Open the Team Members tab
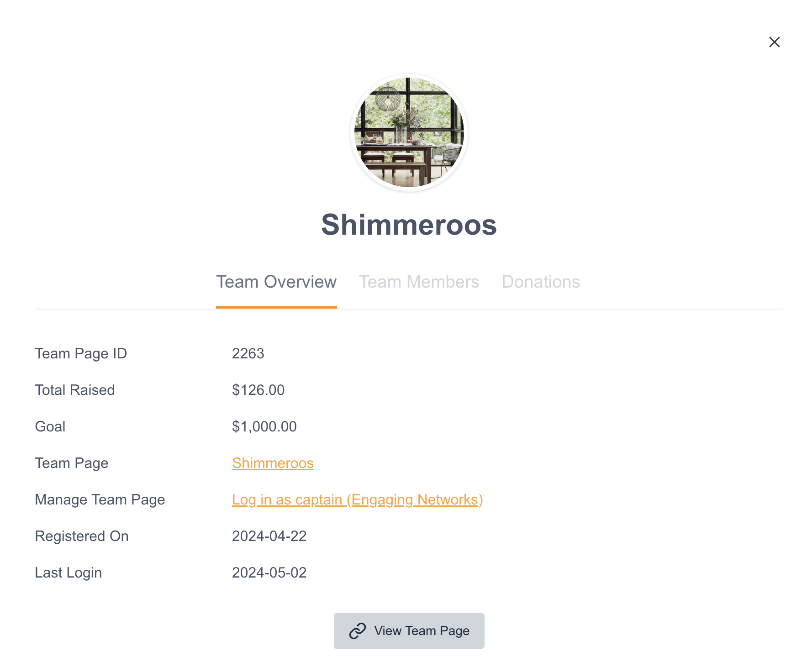 tap(419, 282)
